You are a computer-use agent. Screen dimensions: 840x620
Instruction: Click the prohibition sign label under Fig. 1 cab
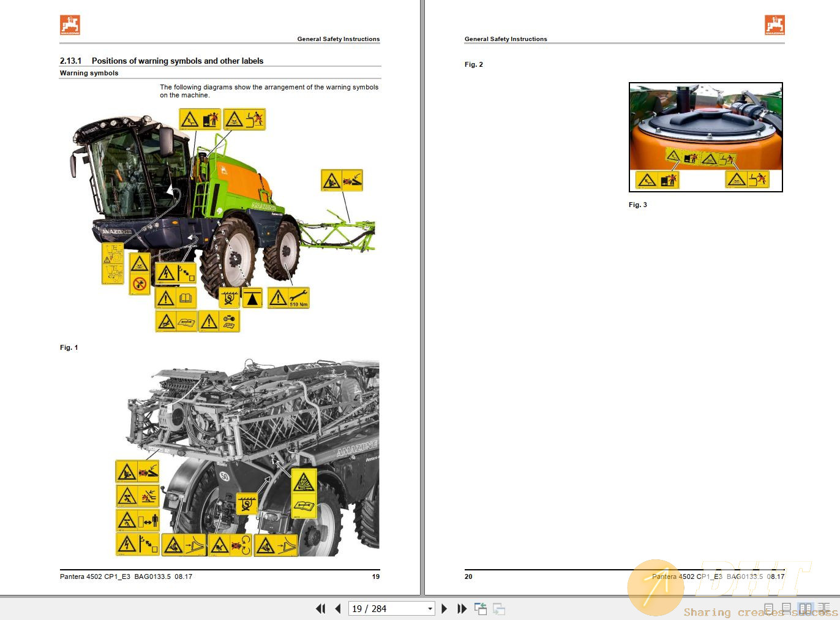coord(140,274)
